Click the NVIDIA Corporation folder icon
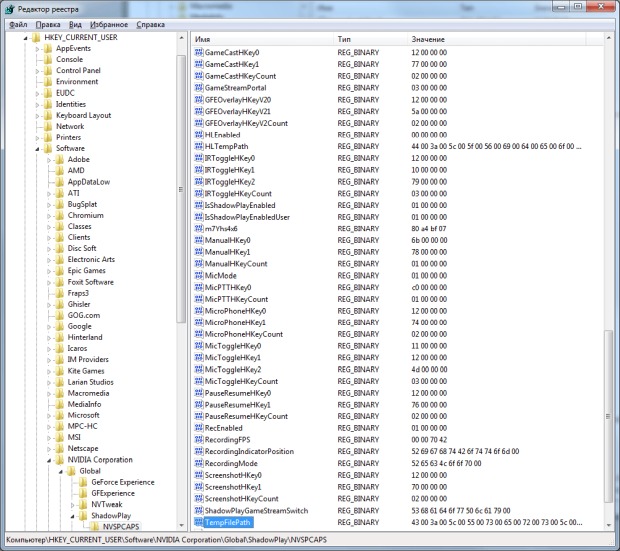This screenshot has height=551, width=620. tap(59, 460)
